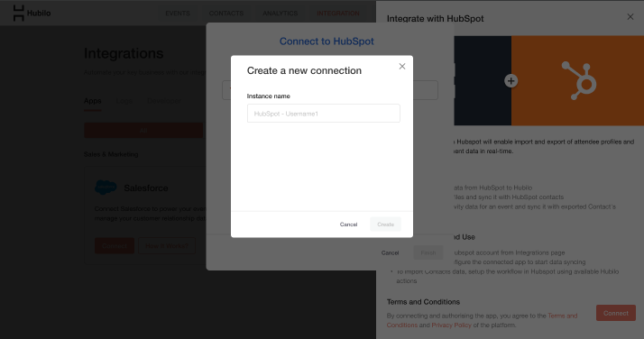The image size is (644, 339).
Task: Click the Integrations page heading
Action: 124,53
